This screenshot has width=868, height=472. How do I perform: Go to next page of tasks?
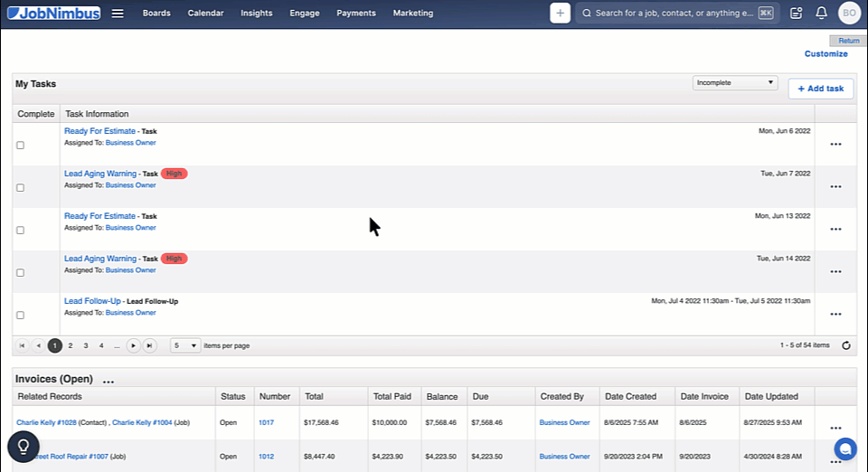pyautogui.click(x=134, y=345)
